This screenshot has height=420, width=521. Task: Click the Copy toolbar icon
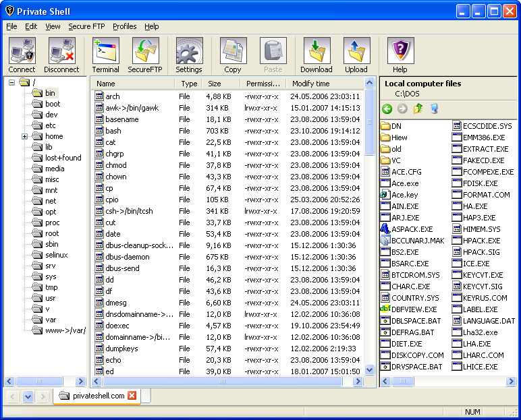pyautogui.click(x=232, y=55)
